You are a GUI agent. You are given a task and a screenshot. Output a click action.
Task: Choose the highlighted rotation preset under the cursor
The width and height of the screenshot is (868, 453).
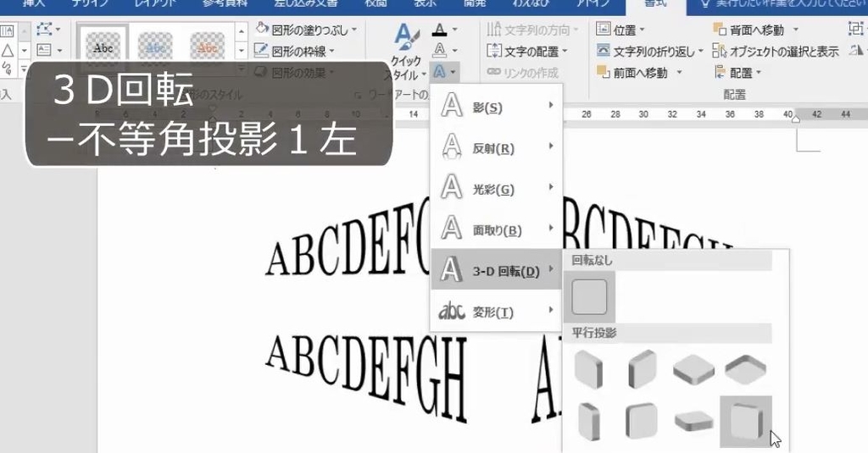pos(746,422)
